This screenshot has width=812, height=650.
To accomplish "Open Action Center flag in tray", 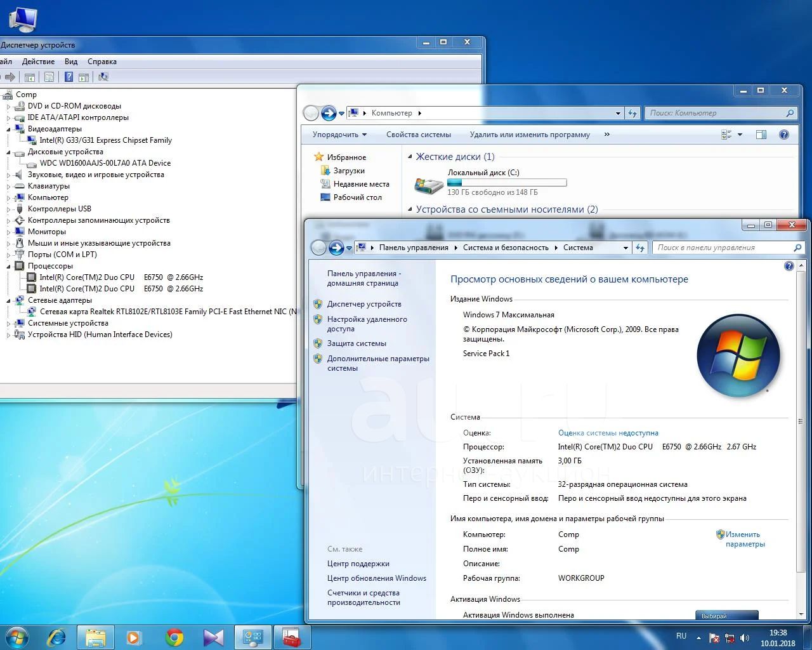I will (x=714, y=638).
